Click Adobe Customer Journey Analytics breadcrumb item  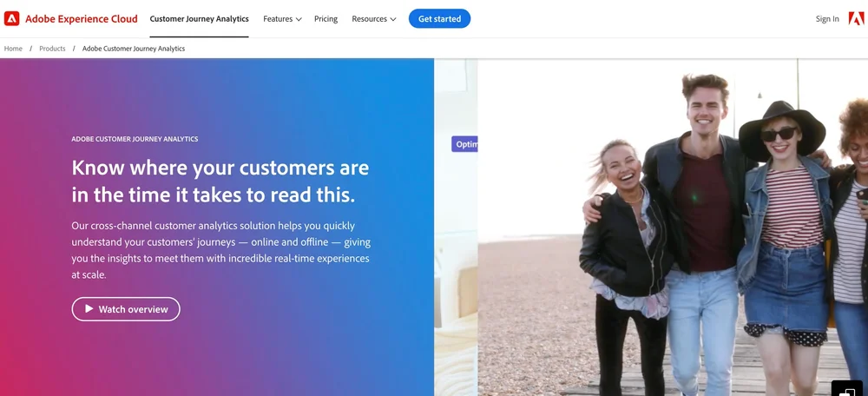click(x=134, y=49)
